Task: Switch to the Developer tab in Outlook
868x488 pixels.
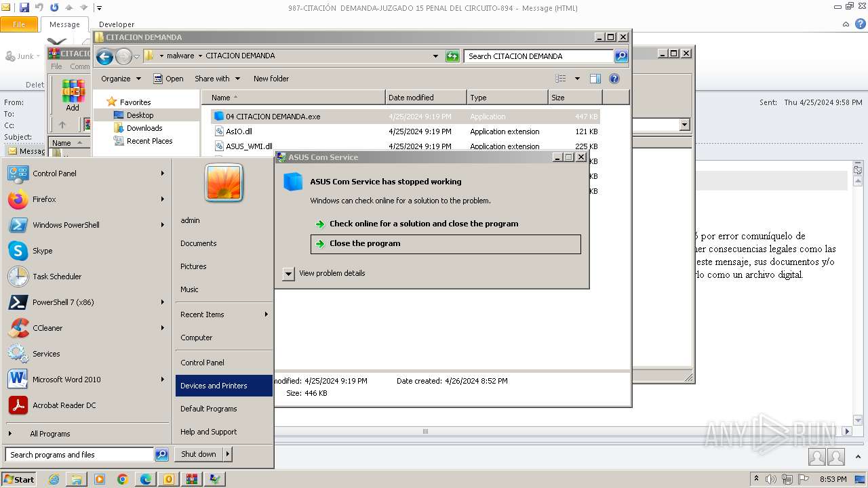Action: coord(117,24)
